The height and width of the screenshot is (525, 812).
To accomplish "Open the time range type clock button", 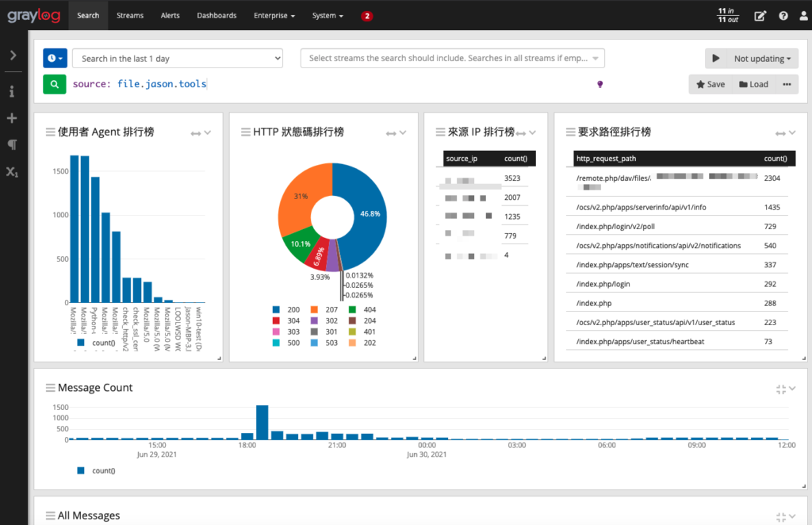I will 55,59.
